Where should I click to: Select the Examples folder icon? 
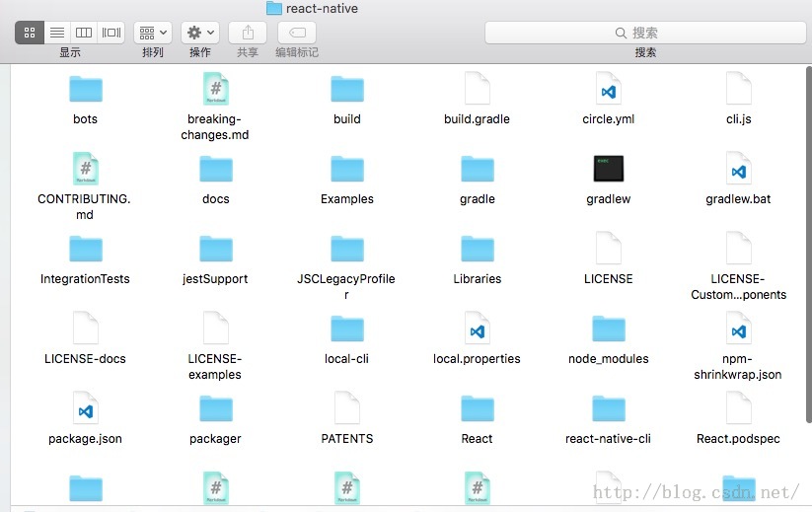347,169
